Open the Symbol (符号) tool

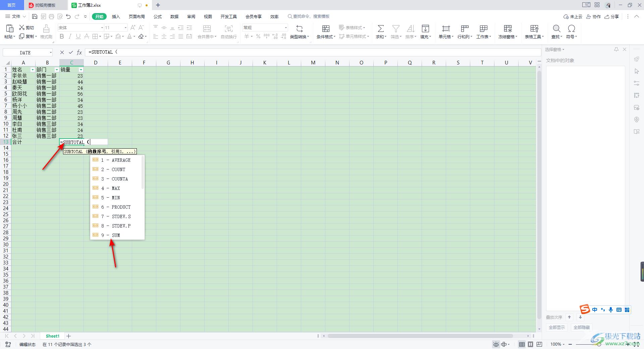572,32
